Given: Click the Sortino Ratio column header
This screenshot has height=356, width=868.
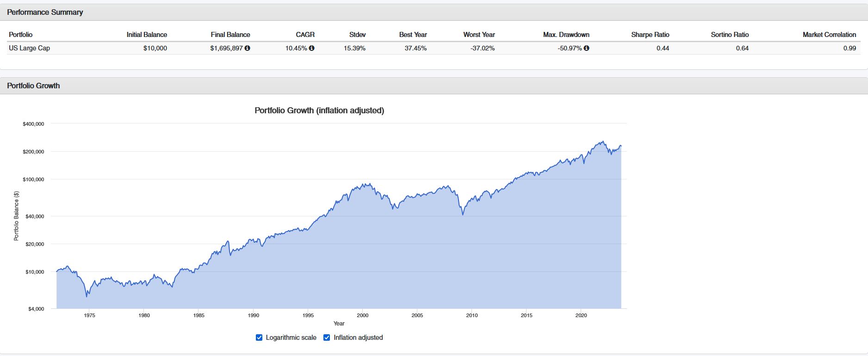Looking at the screenshot, I should click(730, 35).
